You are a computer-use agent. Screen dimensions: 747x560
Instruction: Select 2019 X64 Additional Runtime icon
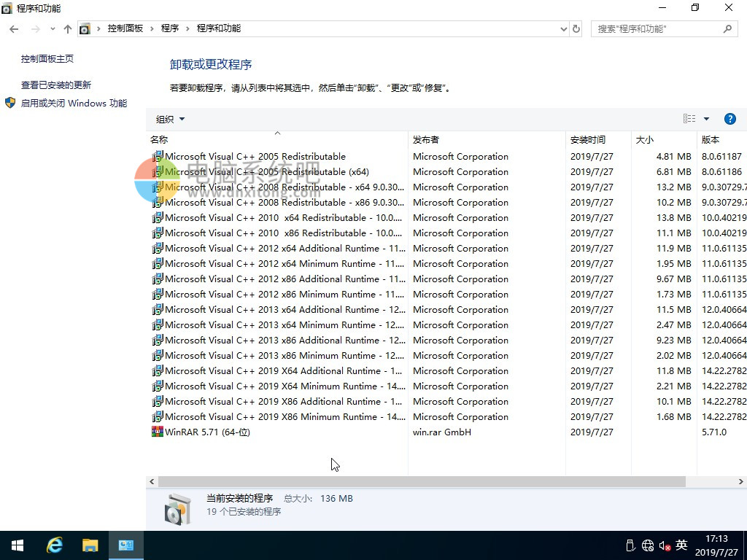[158, 370]
